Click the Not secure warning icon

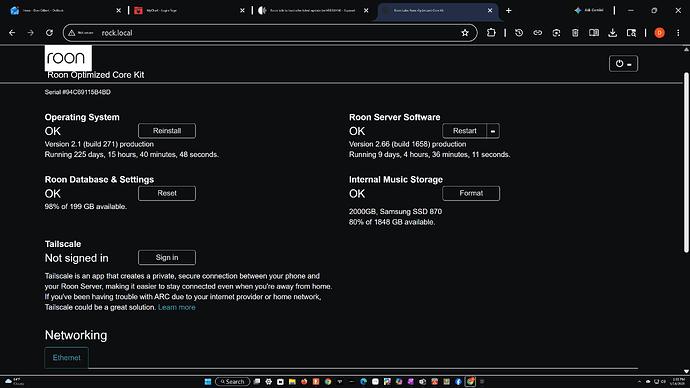click(72, 33)
